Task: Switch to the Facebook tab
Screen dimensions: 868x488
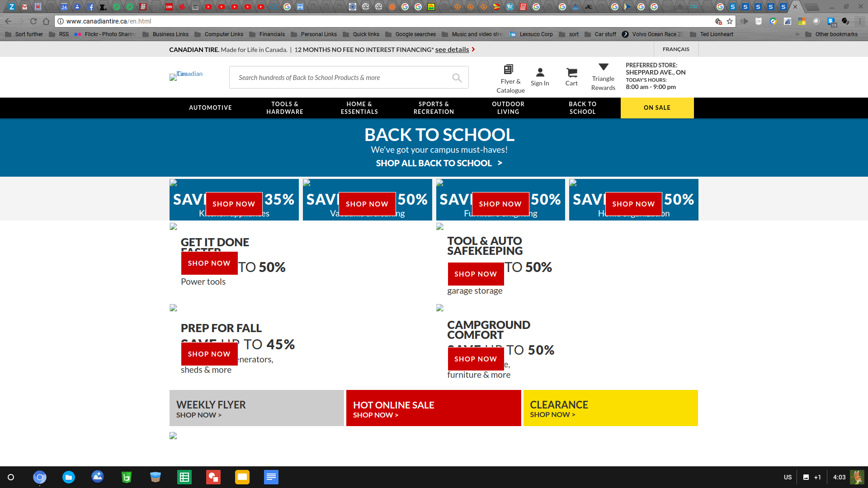Action: pos(90,7)
